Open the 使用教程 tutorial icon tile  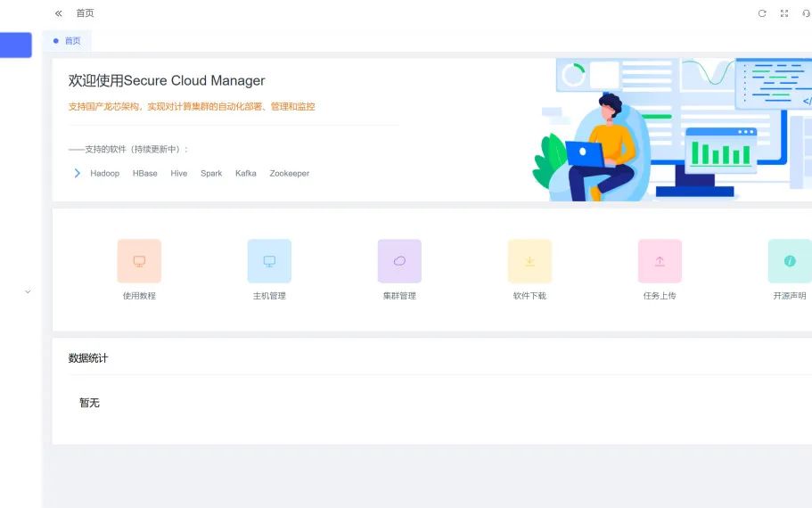coord(139,261)
